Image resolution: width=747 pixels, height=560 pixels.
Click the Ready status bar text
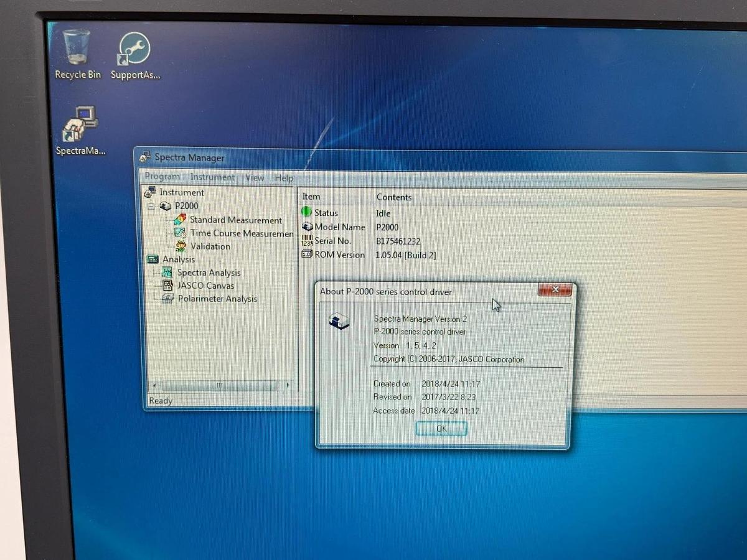pyautogui.click(x=161, y=401)
